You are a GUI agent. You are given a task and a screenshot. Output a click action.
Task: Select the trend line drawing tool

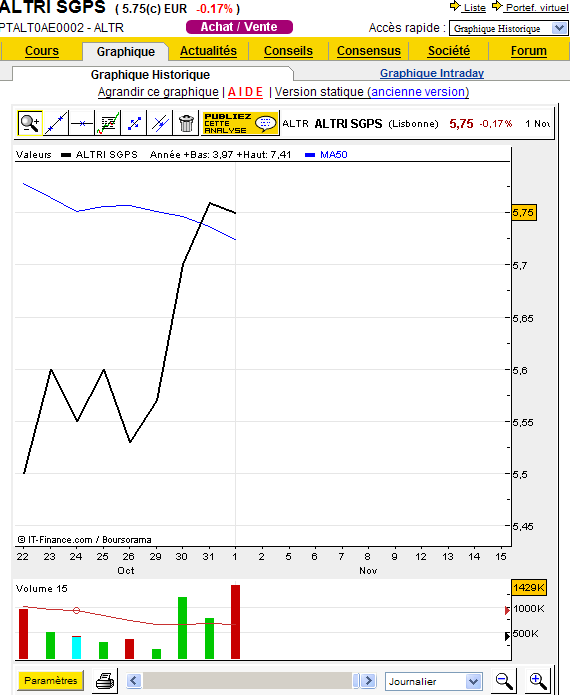tap(56, 123)
